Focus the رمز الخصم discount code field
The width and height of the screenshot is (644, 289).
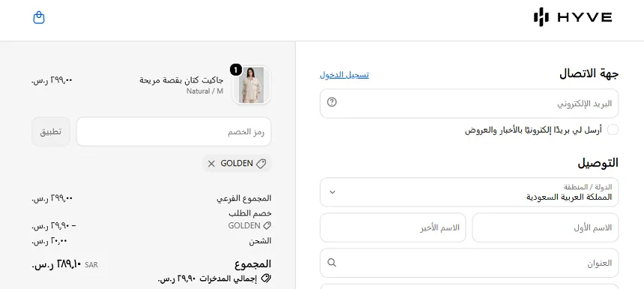pyautogui.click(x=174, y=132)
